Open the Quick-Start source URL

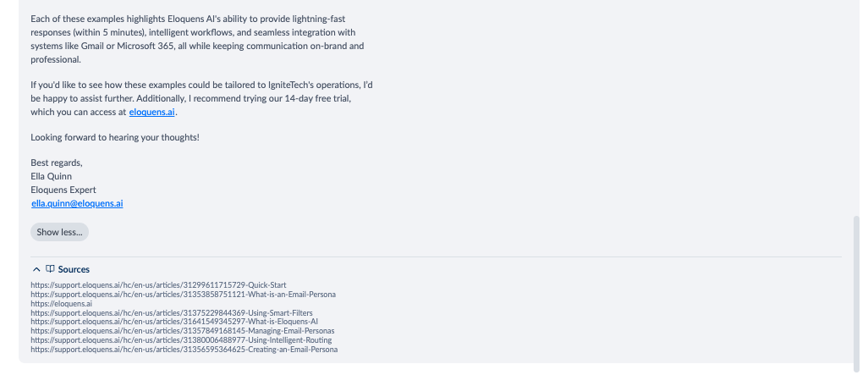tap(158, 285)
